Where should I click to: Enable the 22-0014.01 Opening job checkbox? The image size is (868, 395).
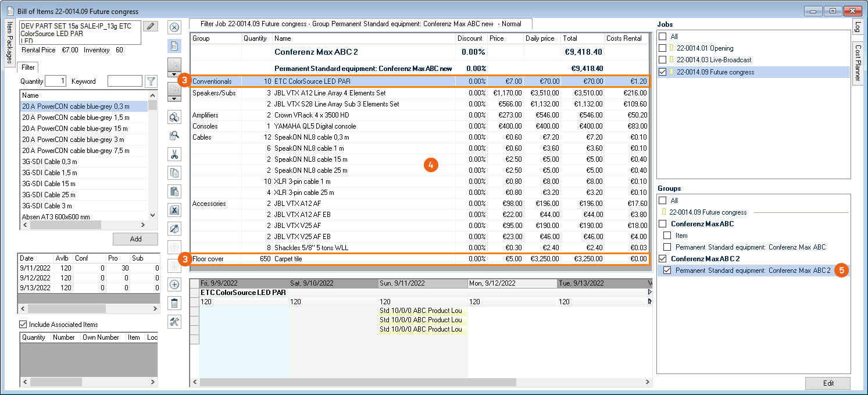pos(663,48)
